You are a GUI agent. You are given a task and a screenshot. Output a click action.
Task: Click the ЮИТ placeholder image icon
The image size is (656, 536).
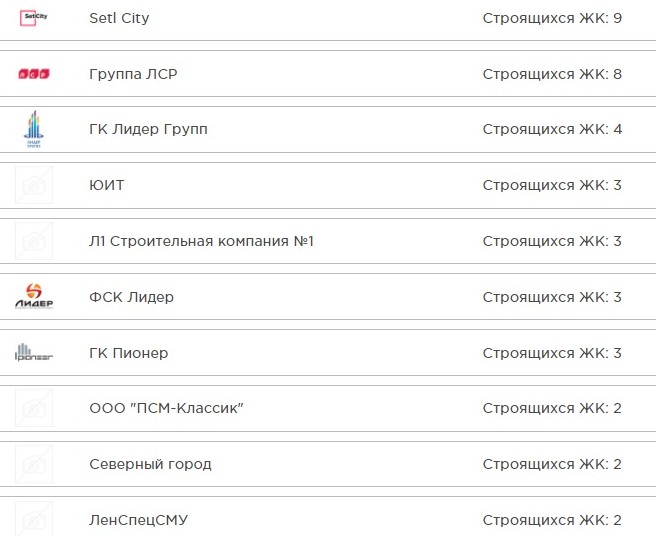(34, 185)
